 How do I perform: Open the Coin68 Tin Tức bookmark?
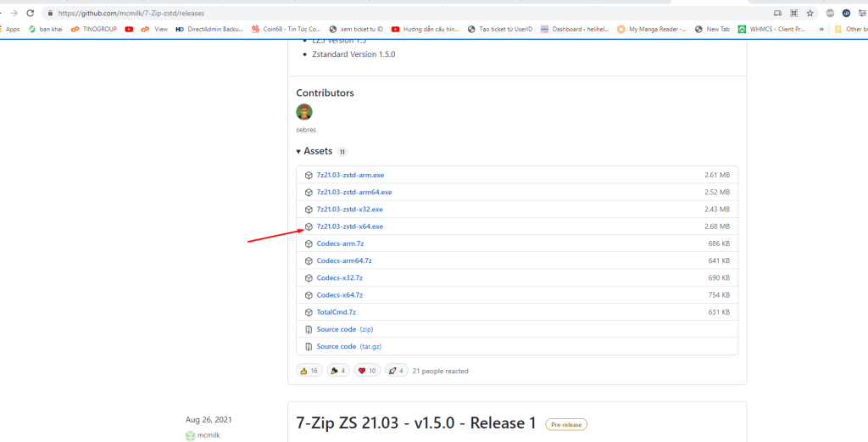287,30
